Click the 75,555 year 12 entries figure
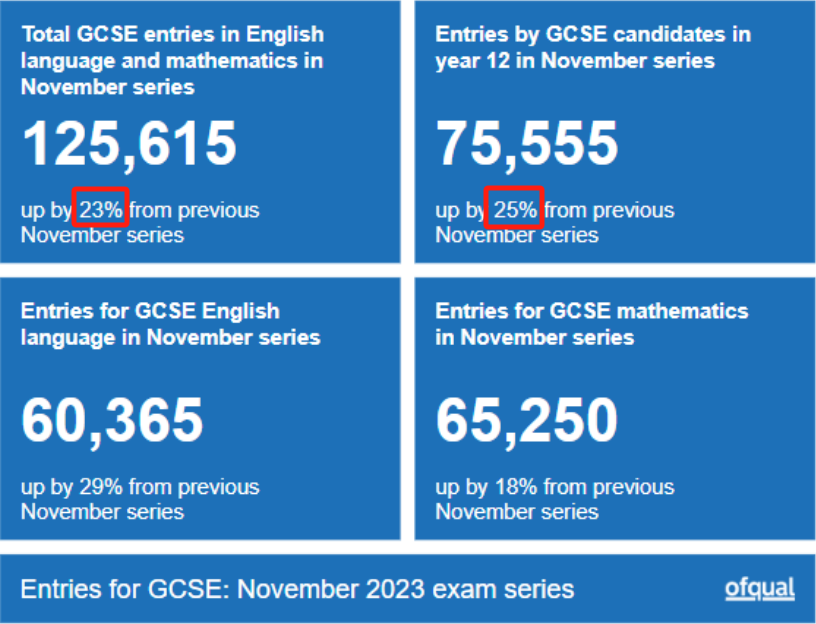 [527, 144]
